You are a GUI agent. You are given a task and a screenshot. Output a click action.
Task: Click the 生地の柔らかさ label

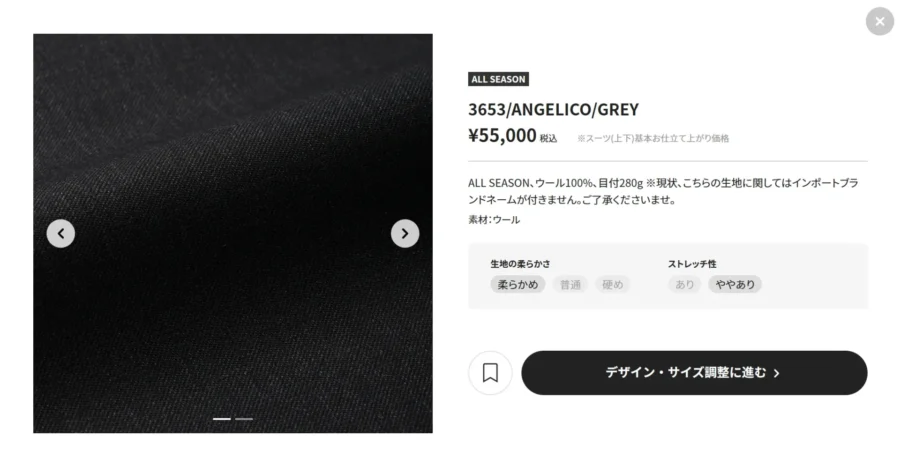click(520, 264)
